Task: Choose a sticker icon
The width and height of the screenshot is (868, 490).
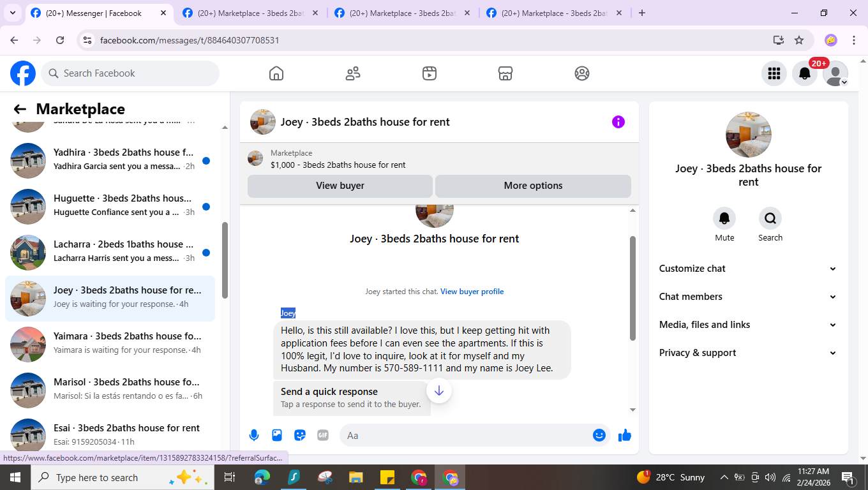Action: [300, 435]
